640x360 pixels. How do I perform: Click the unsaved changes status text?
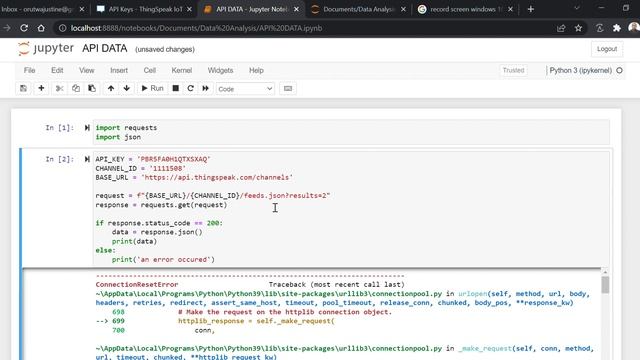tap(165, 49)
